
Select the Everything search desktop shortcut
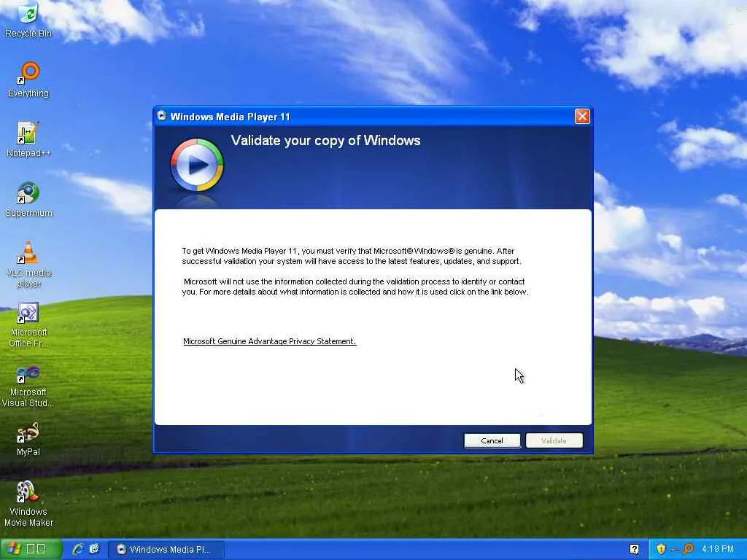pos(28,79)
